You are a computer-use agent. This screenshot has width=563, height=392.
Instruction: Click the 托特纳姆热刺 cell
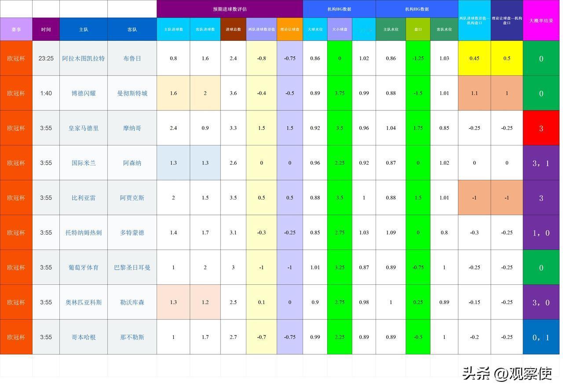[84, 232]
